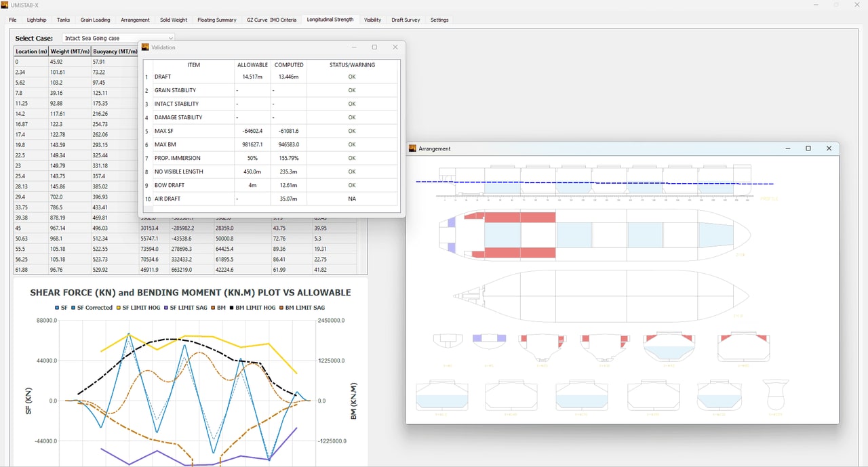
Task: Click the UMISTAB-X application icon in title bar
Action: point(5,5)
